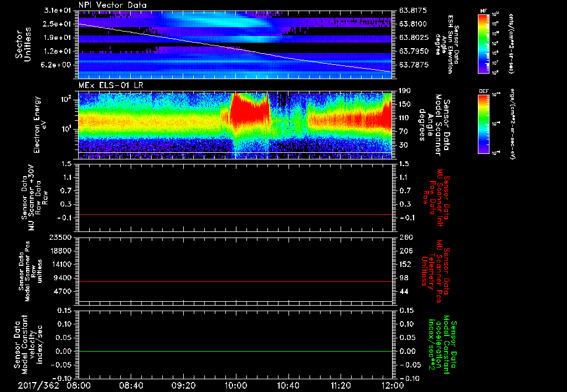Click the '3.1e+01' sector tick label

pos(58,11)
